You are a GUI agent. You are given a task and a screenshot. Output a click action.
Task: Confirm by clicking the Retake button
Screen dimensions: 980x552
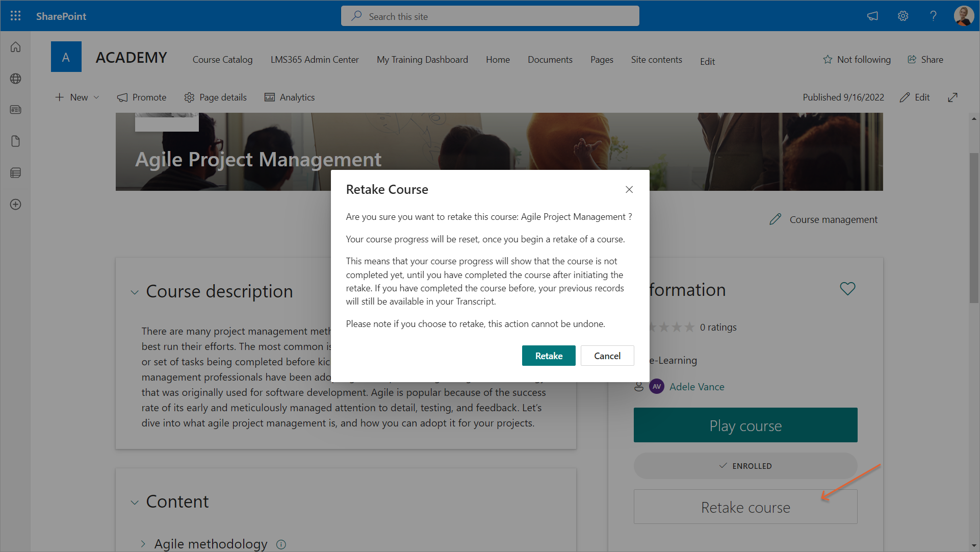coord(548,356)
